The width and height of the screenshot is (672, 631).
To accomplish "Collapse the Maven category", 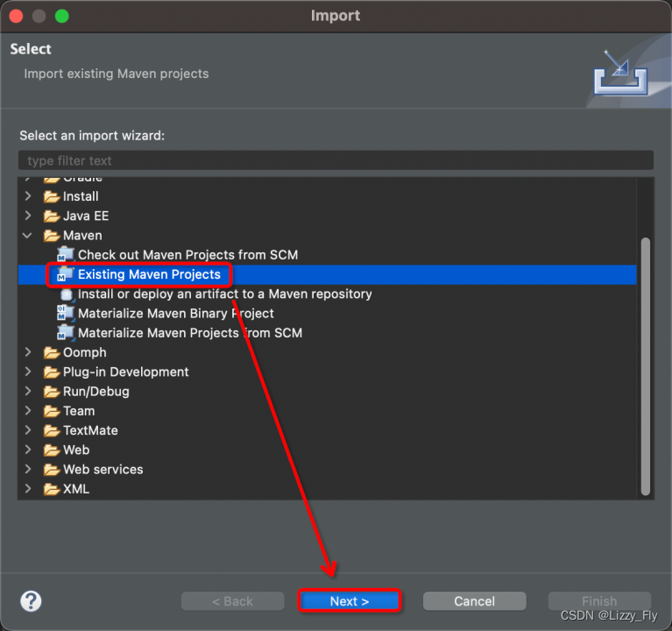I will pos(27,236).
